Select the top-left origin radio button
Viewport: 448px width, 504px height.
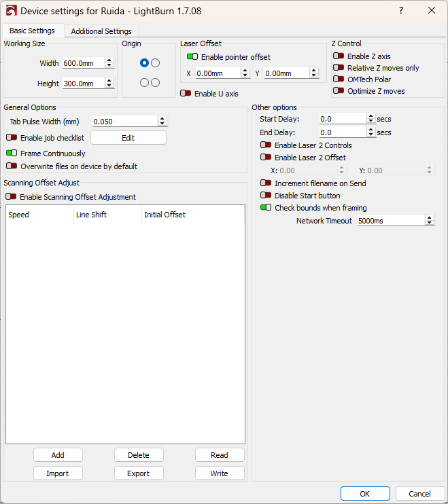[144, 62]
